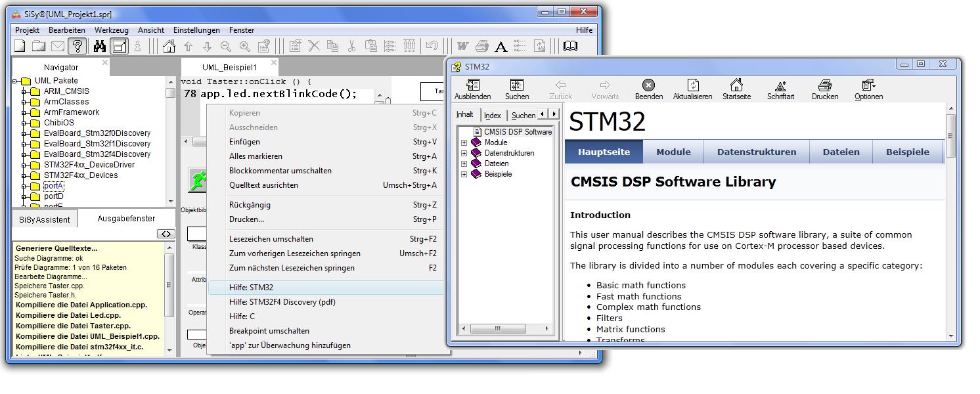Select the Index tab in help window
Image resolution: width=980 pixels, height=394 pixels.
493,116
